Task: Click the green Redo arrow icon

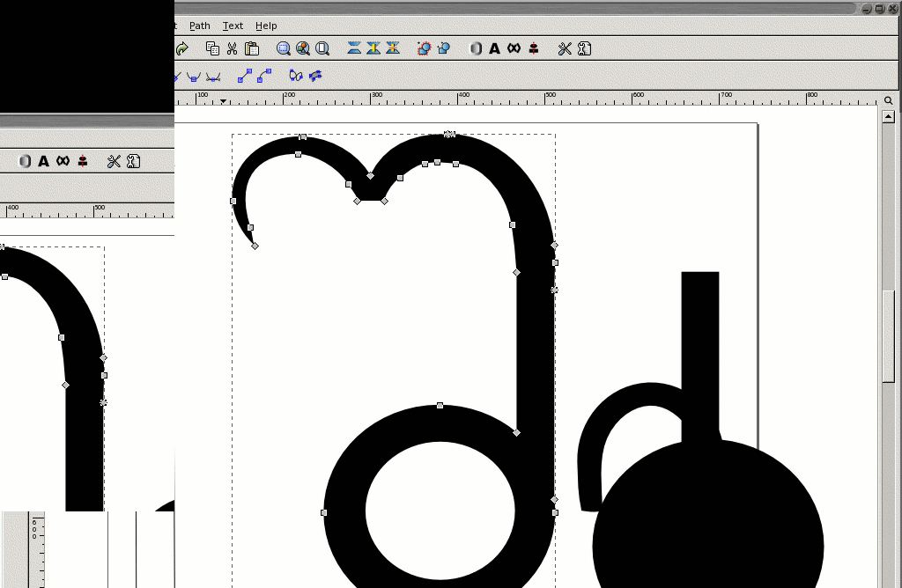Action: pyautogui.click(x=181, y=49)
